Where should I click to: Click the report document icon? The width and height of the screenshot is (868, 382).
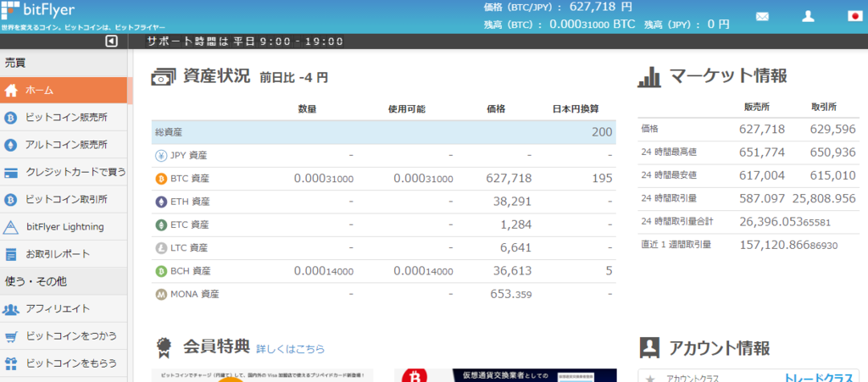point(10,254)
